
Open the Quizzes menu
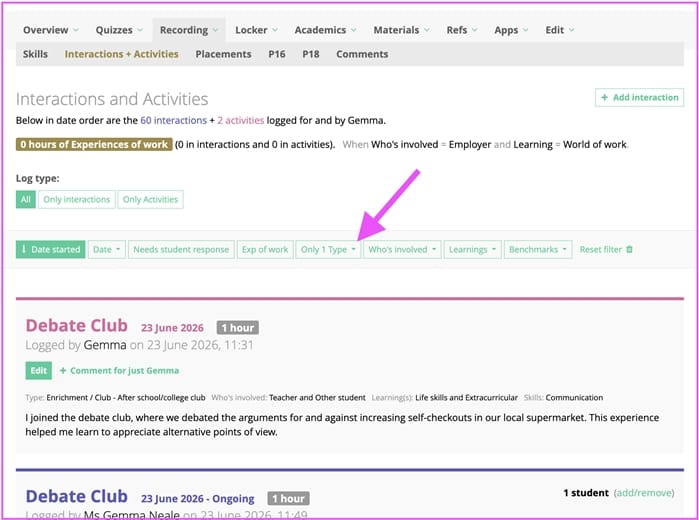pos(119,30)
